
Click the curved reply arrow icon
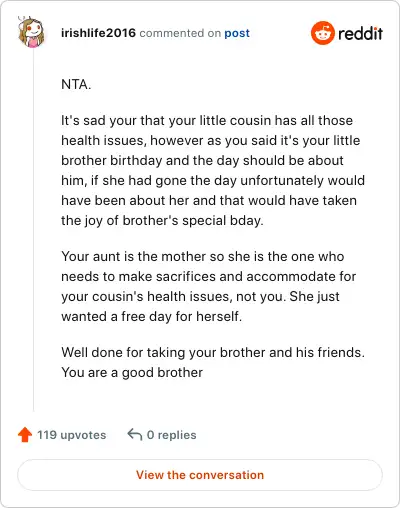click(135, 435)
